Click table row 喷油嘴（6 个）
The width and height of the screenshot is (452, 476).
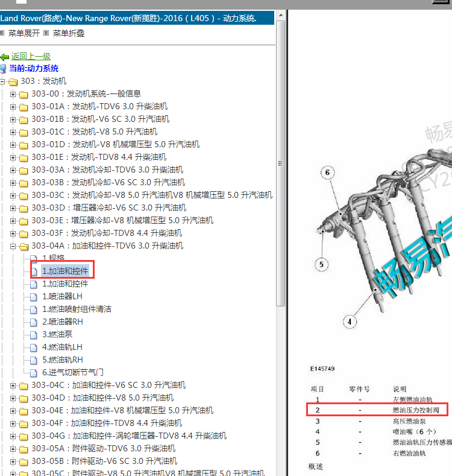[377, 432]
